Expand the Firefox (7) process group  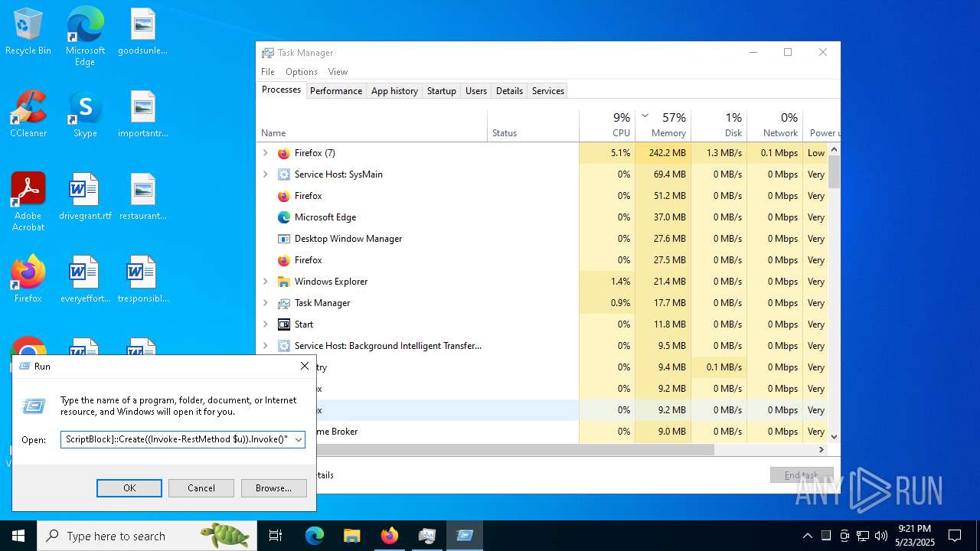266,153
